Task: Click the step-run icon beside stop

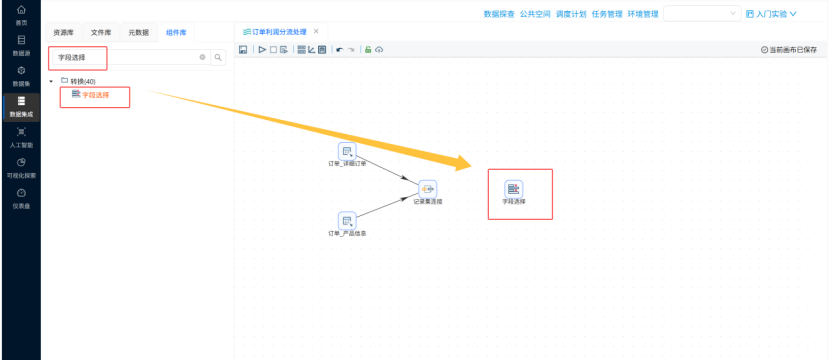Action: [x=284, y=50]
